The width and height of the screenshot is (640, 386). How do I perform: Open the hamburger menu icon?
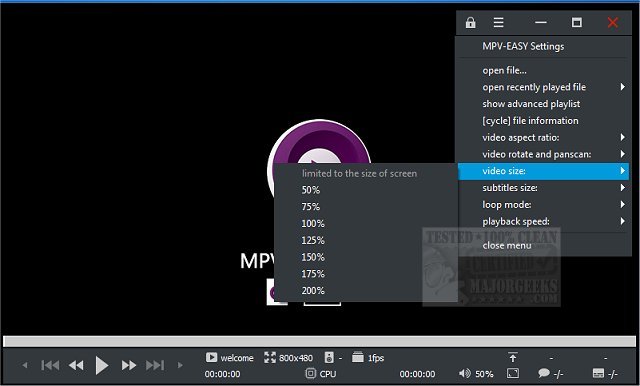click(x=498, y=22)
